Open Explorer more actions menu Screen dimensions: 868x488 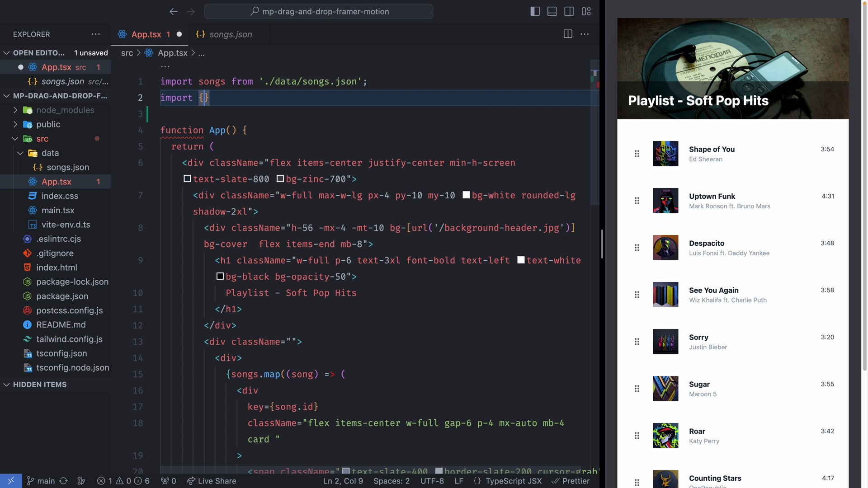(x=96, y=34)
